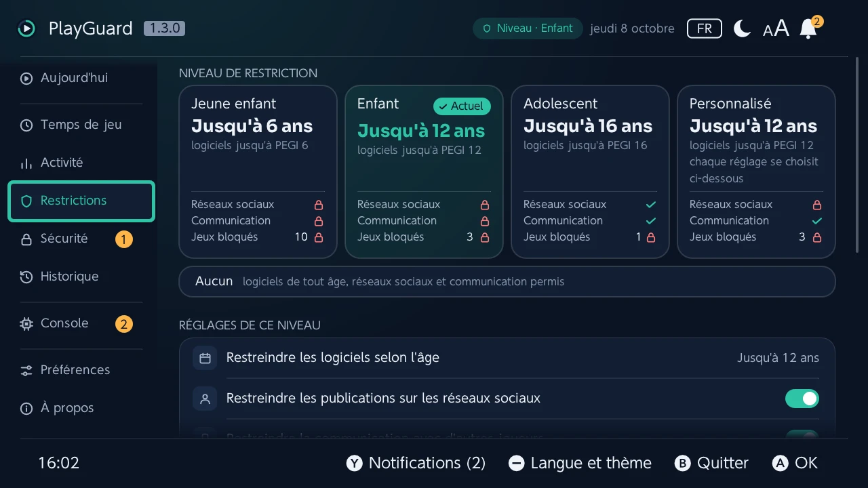
Task: Open the Restrictions section
Action: [x=81, y=201]
